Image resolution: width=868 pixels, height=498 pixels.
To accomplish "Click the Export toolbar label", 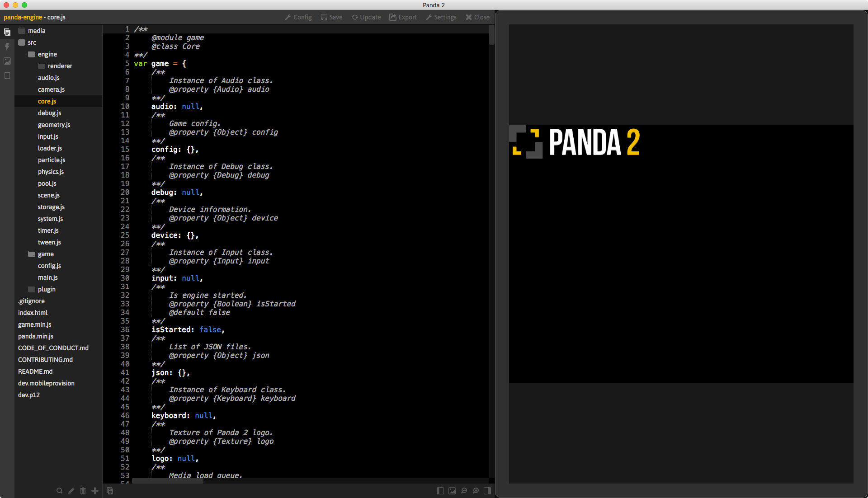I will [408, 17].
